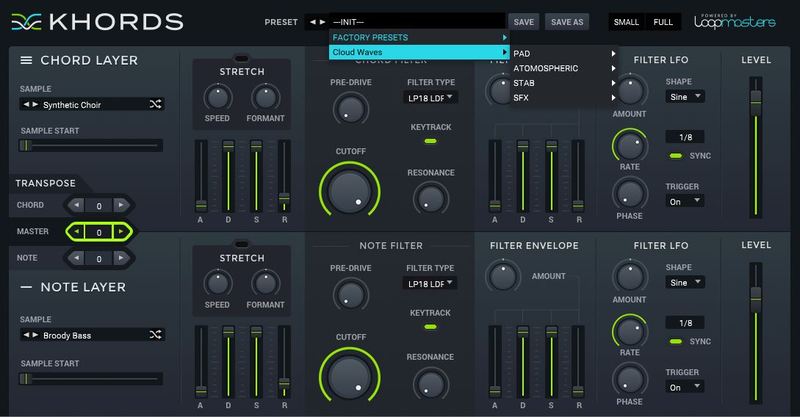The image size is (800, 417).
Task: Toggle Chord Filter Keytrack
Action: (x=431, y=141)
